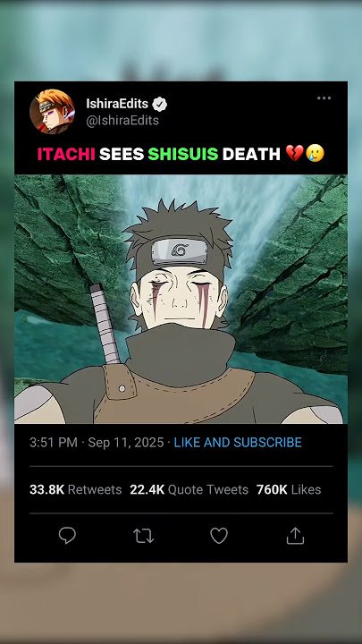
Task: Open the Shisui anime image in the tweet
Action: click(181, 299)
